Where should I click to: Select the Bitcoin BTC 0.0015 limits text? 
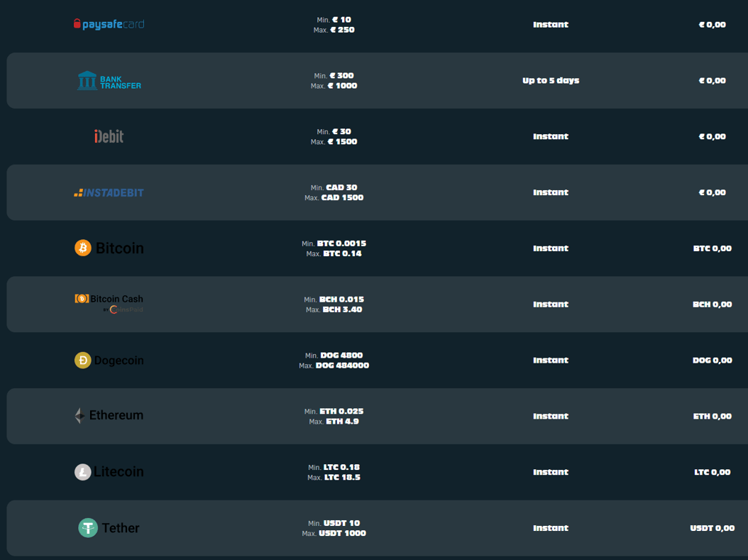point(334,248)
